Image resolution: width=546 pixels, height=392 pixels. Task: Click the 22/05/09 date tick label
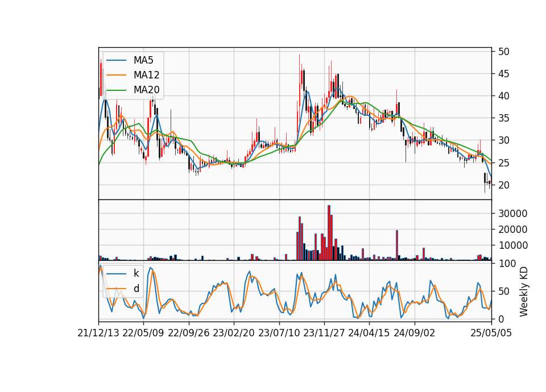[143, 333]
